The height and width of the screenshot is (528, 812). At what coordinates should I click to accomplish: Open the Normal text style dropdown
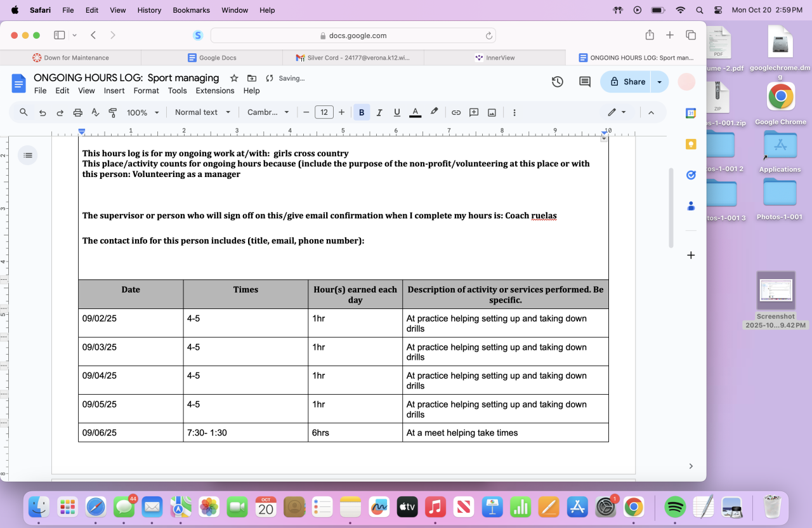[x=202, y=112]
